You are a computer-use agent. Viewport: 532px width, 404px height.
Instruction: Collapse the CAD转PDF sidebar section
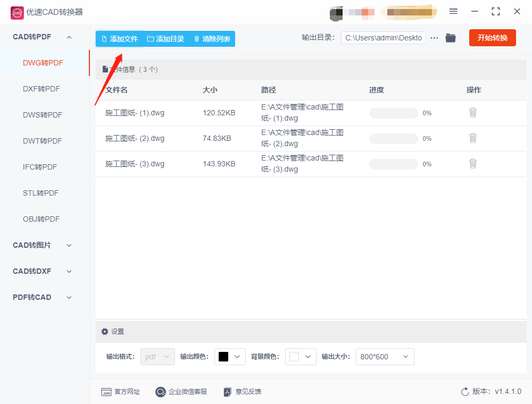point(69,37)
